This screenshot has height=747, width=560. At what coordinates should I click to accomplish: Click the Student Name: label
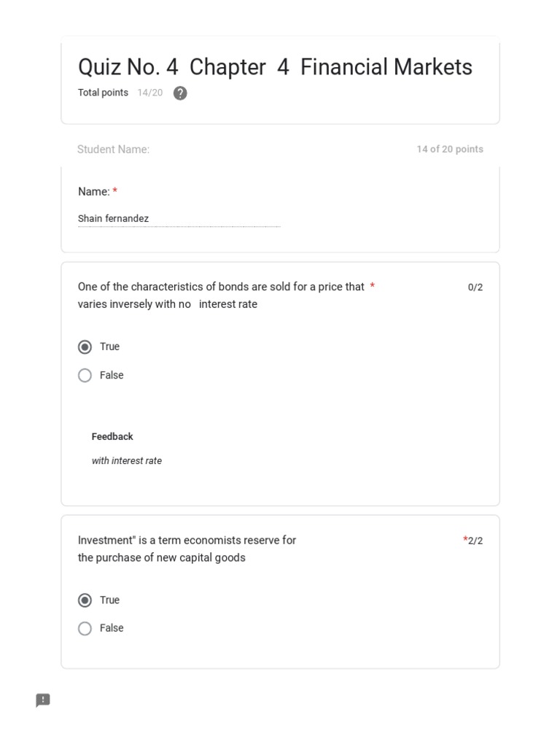[x=113, y=150]
